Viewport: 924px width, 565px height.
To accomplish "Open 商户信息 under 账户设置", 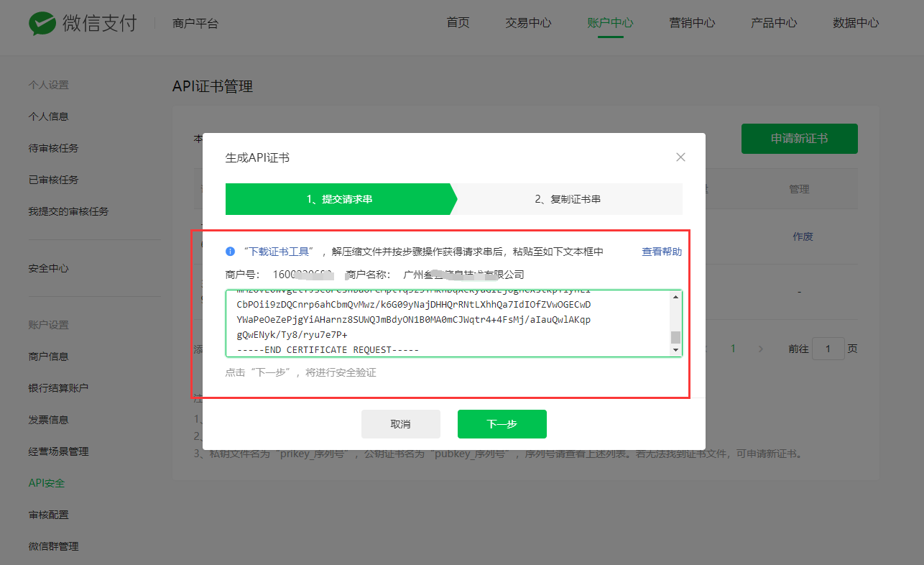I will point(48,357).
